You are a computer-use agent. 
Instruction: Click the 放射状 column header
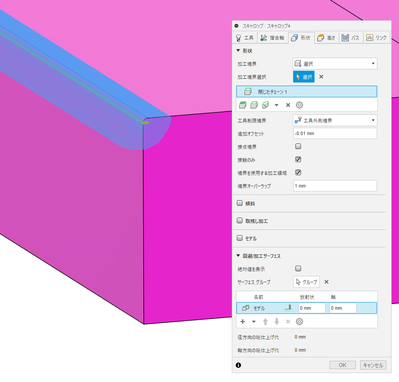(307, 297)
